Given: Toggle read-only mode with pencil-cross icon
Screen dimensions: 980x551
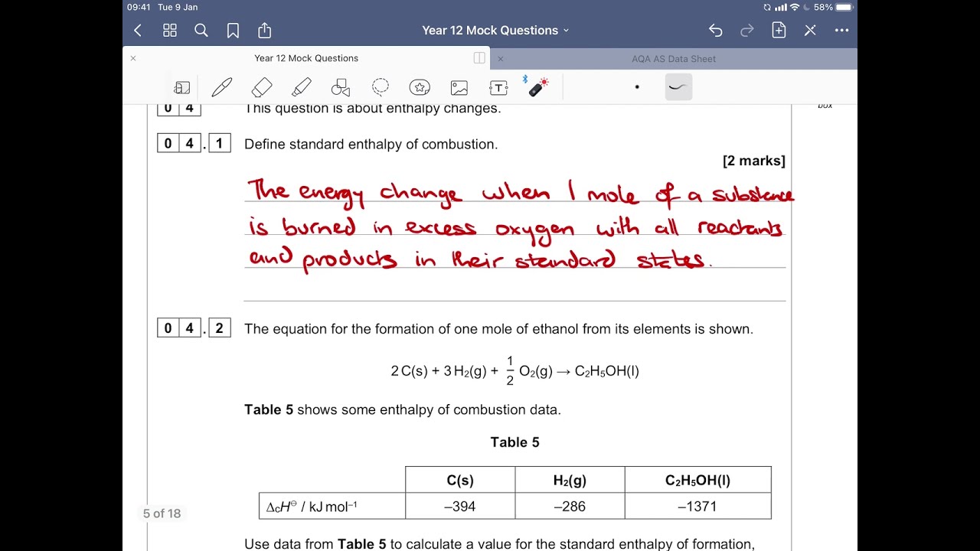Looking at the screenshot, I should [810, 31].
